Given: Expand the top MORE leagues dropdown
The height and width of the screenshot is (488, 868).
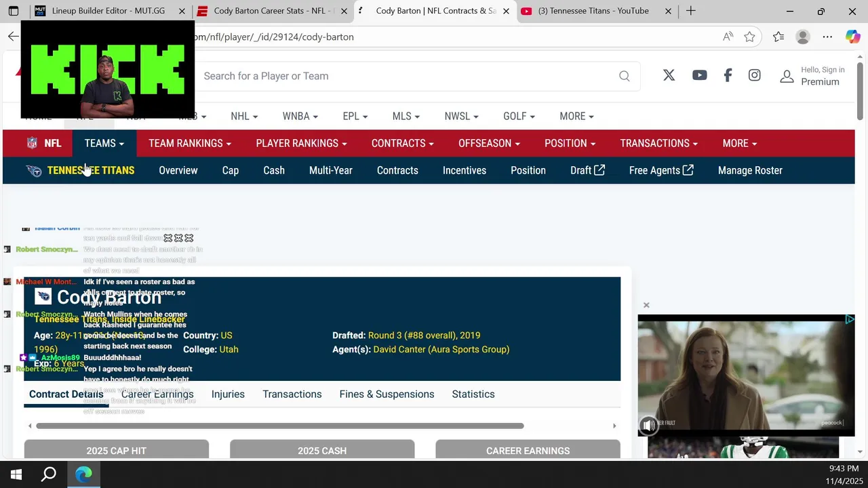Looking at the screenshot, I should click(577, 116).
